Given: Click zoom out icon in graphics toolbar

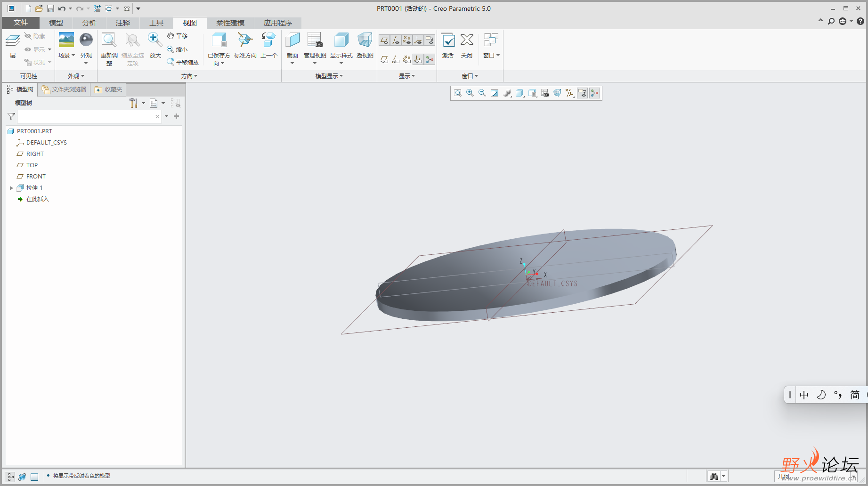Looking at the screenshot, I should 482,93.
